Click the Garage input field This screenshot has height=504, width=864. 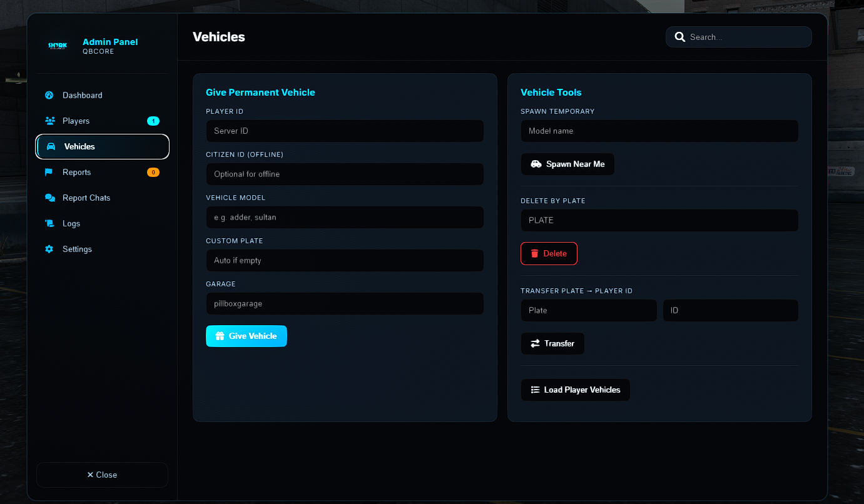(345, 303)
